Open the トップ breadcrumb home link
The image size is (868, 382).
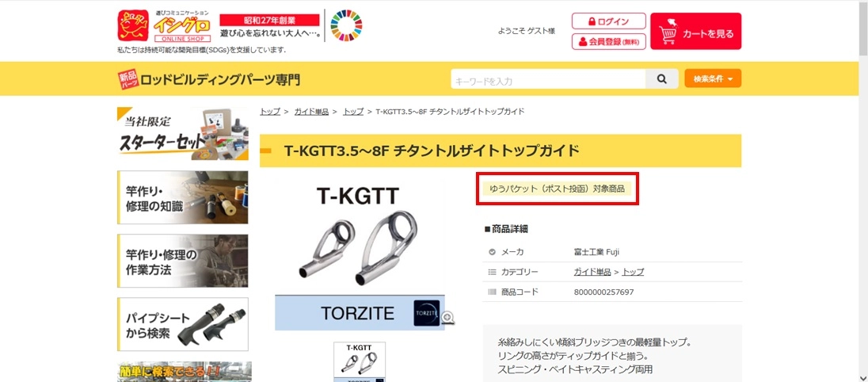[x=270, y=111]
